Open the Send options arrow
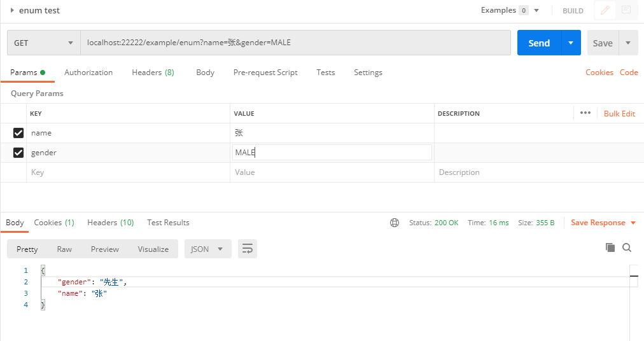This screenshot has width=644, height=341. [571, 43]
